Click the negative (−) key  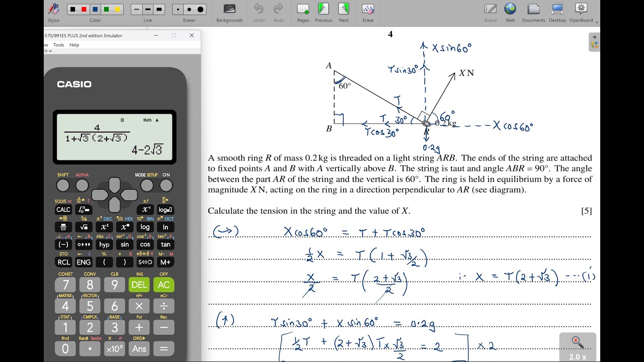coord(63,244)
